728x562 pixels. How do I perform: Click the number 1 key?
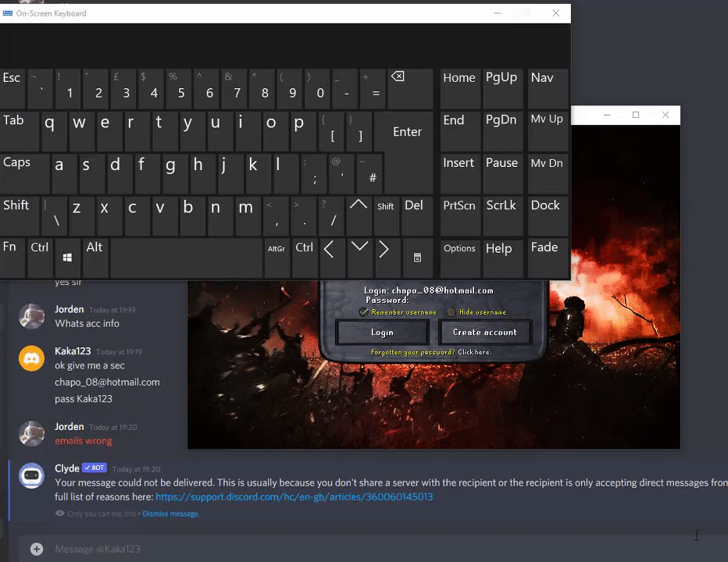coord(67,88)
